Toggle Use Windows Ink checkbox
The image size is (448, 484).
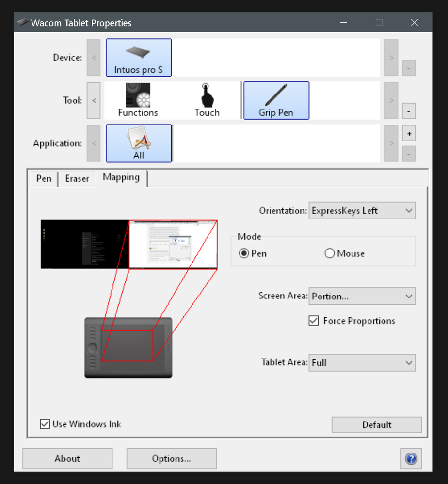(x=45, y=424)
